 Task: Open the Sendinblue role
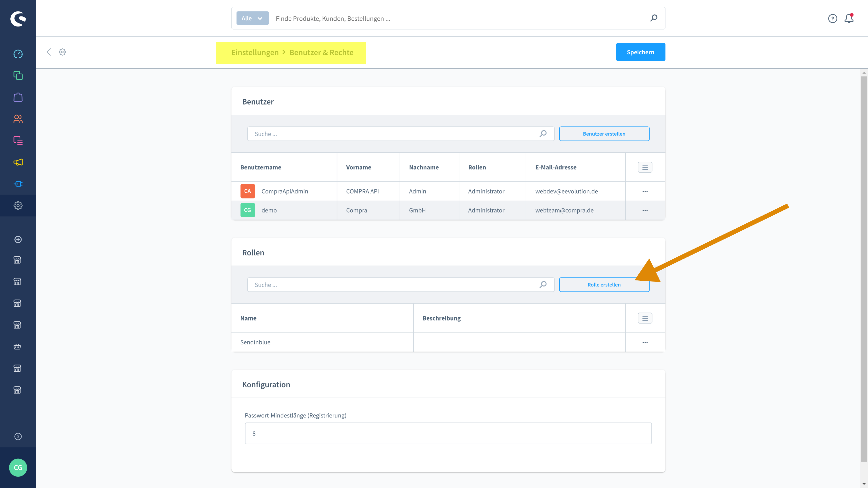pyautogui.click(x=255, y=342)
